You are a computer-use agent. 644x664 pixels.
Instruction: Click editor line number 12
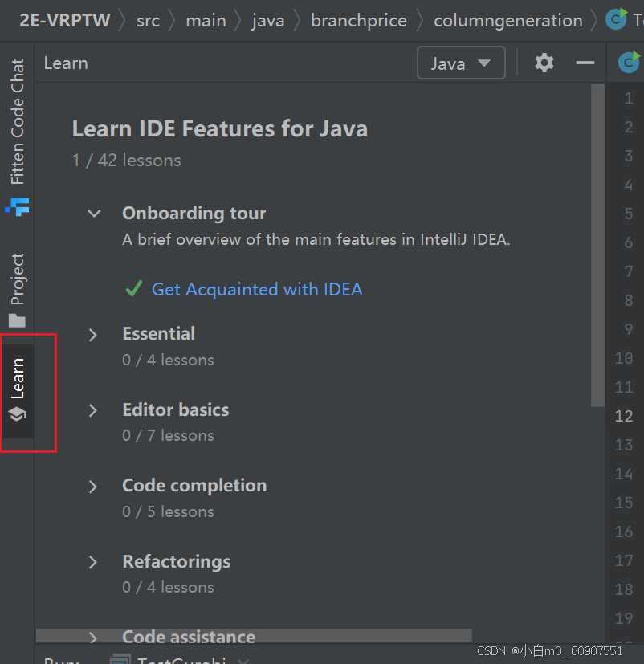[x=624, y=416]
